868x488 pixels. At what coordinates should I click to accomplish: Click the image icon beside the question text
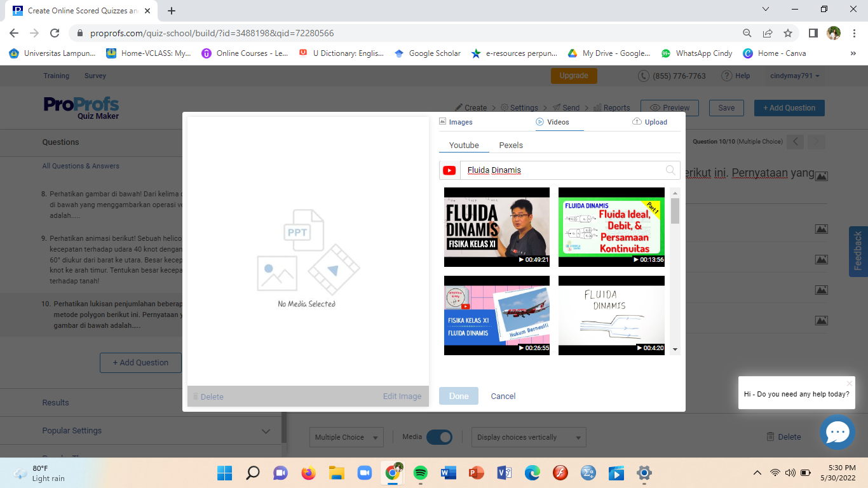coord(821,176)
